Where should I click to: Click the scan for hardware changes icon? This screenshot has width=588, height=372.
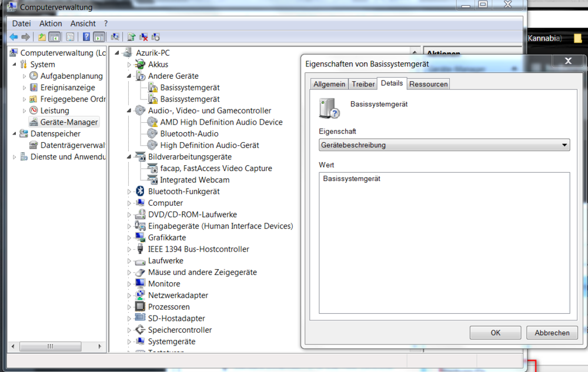coord(115,37)
